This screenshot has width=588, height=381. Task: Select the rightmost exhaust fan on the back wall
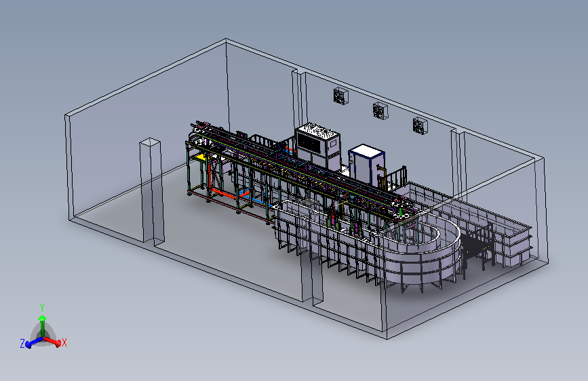coord(420,125)
